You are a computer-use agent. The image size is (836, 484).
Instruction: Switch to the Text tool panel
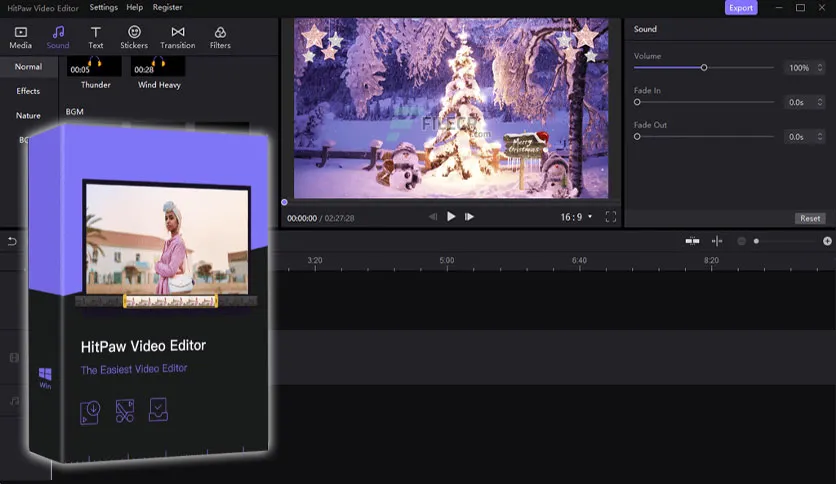coord(96,38)
